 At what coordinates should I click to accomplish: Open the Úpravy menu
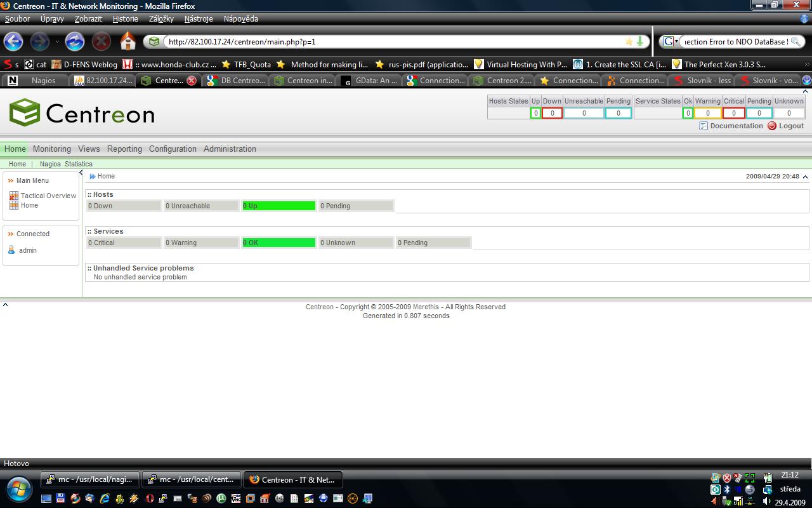[x=52, y=19]
